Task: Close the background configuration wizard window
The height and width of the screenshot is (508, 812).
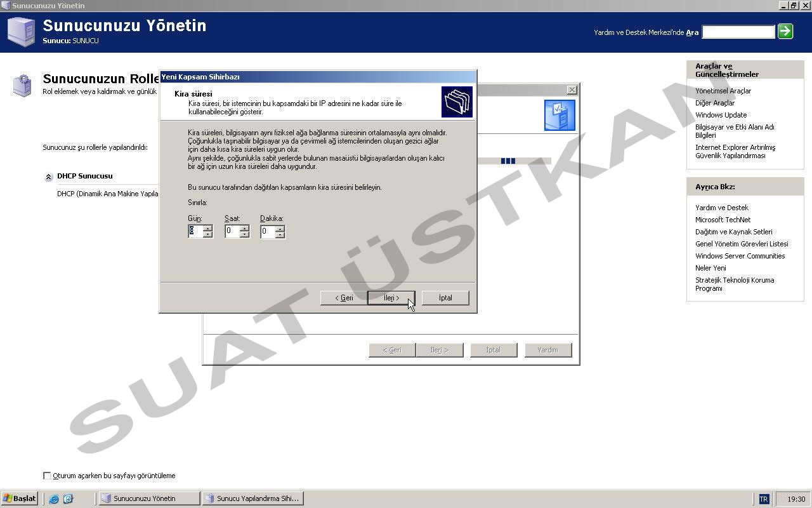Action: [x=572, y=90]
